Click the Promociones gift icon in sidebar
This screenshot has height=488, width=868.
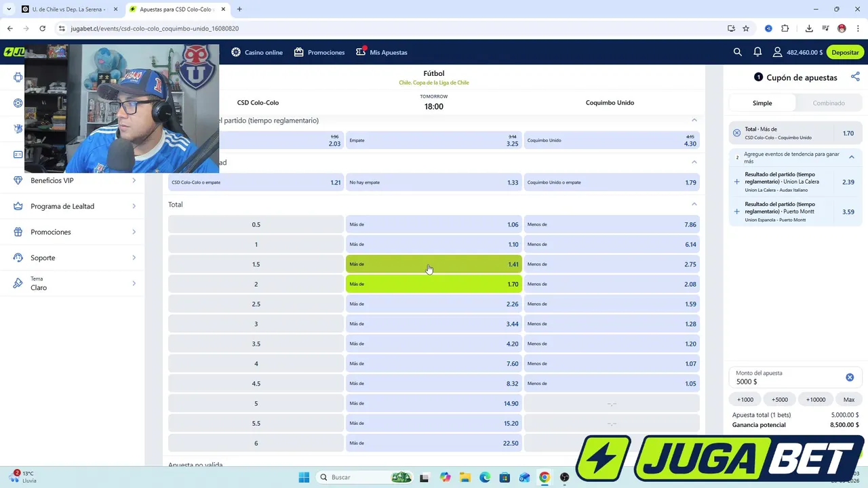pos(18,232)
